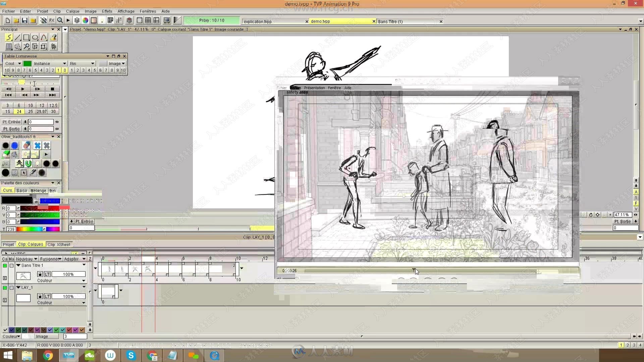Click the New project icon in toolbar
The width and height of the screenshot is (644, 362).
point(8,20)
